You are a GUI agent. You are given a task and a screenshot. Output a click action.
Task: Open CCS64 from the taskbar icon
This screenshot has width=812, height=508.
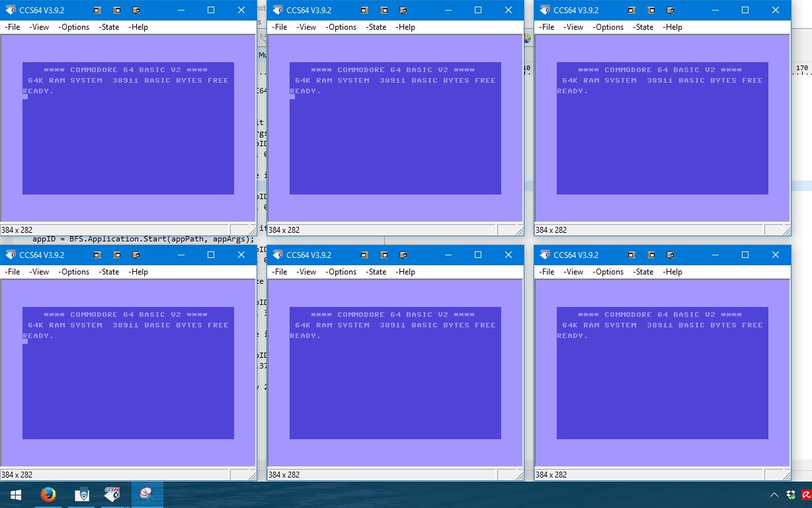coord(112,494)
